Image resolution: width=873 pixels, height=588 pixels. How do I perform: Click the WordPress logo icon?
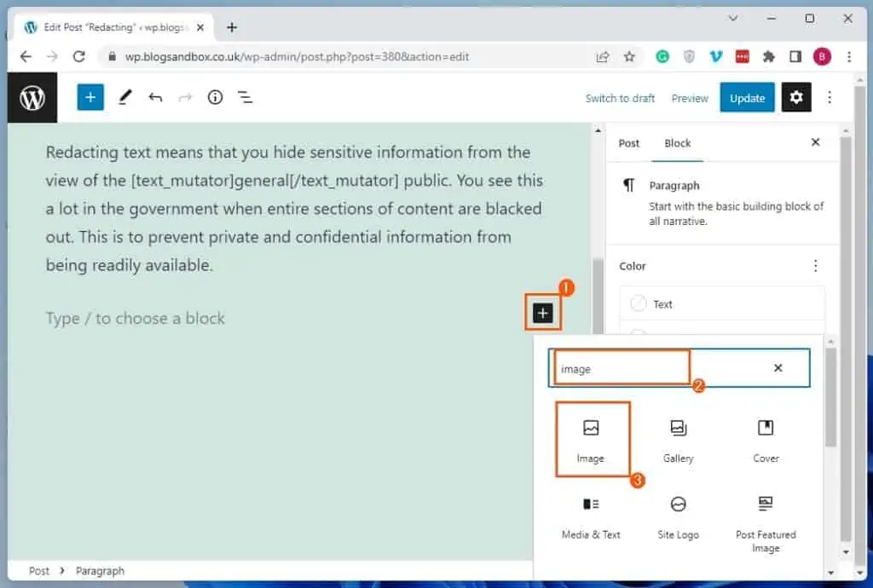point(32,98)
